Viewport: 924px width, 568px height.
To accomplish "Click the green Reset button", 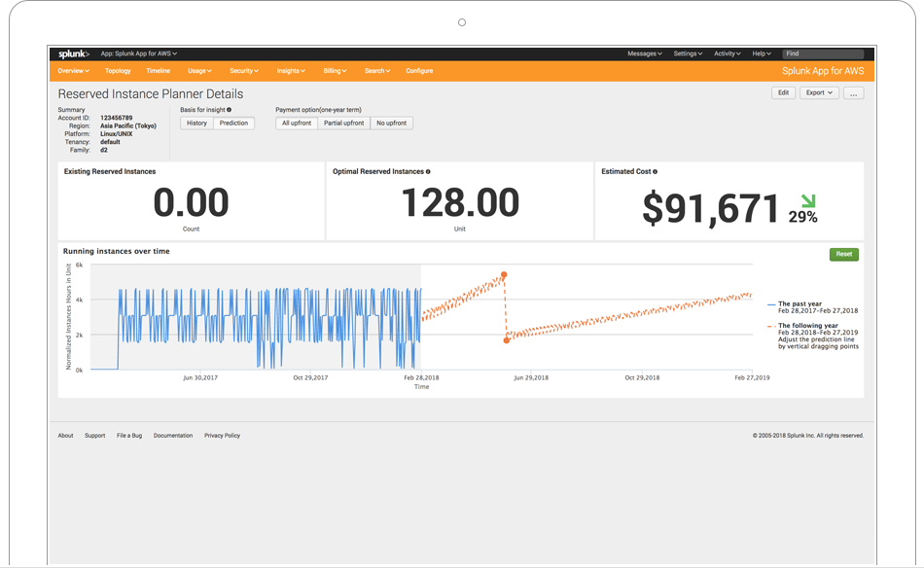I will coord(844,254).
